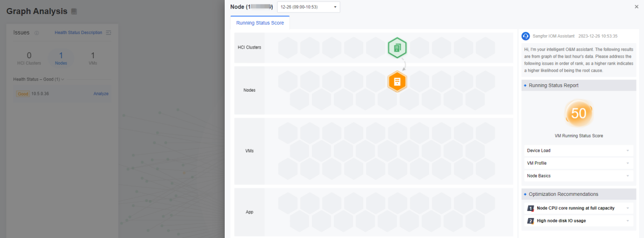Open the Health Status Description link
The width and height of the screenshot is (644, 238).
click(78, 32)
